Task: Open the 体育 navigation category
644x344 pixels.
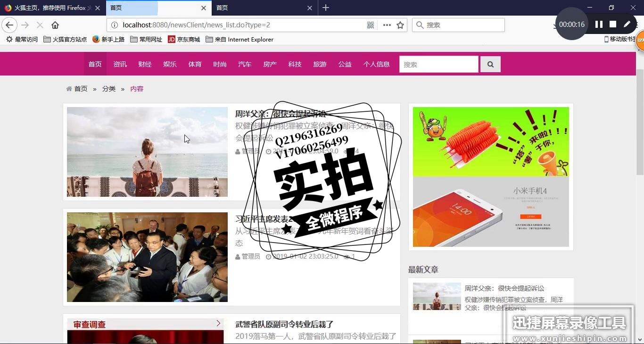Action: tap(195, 64)
